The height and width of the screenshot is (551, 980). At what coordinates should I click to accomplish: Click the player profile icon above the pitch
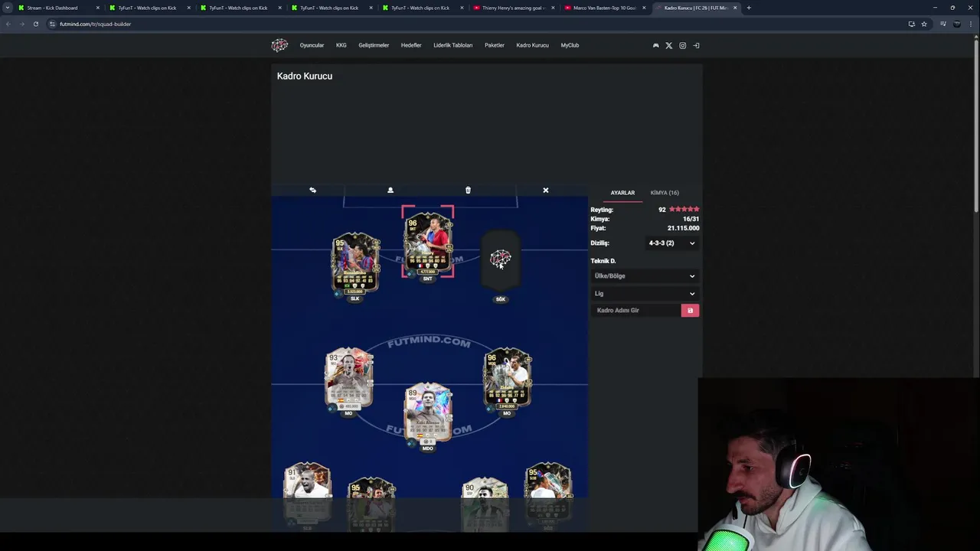point(390,190)
